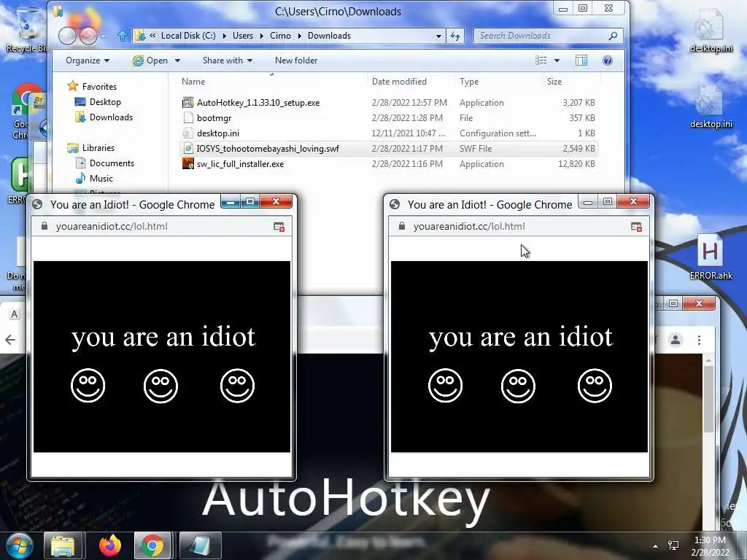The height and width of the screenshot is (560, 747).
Task: Click the up-folder arrow icon in Explorer
Action: click(123, 36)
